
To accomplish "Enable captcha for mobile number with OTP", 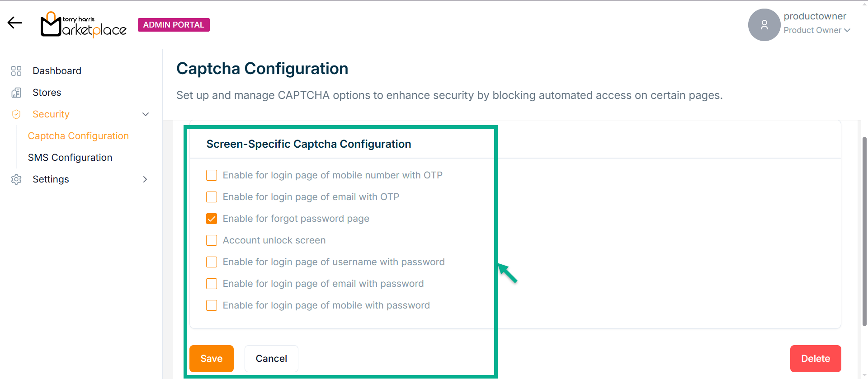I will [212, 175].
